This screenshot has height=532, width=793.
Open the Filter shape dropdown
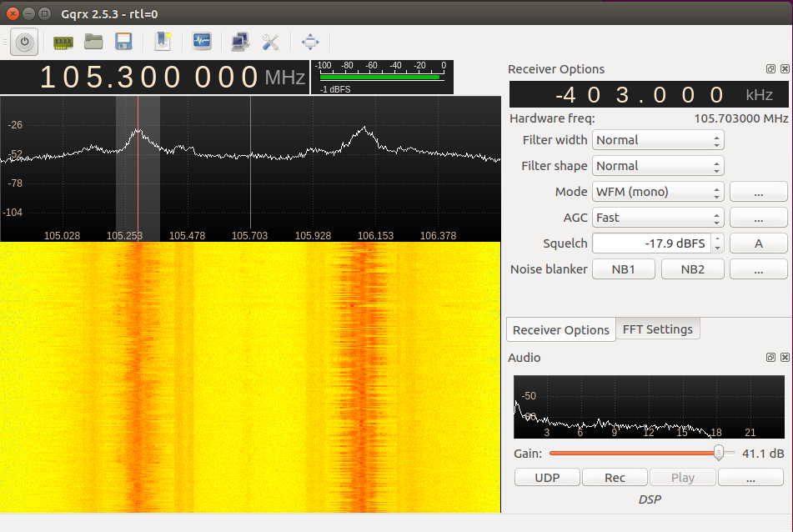[658, 166]
